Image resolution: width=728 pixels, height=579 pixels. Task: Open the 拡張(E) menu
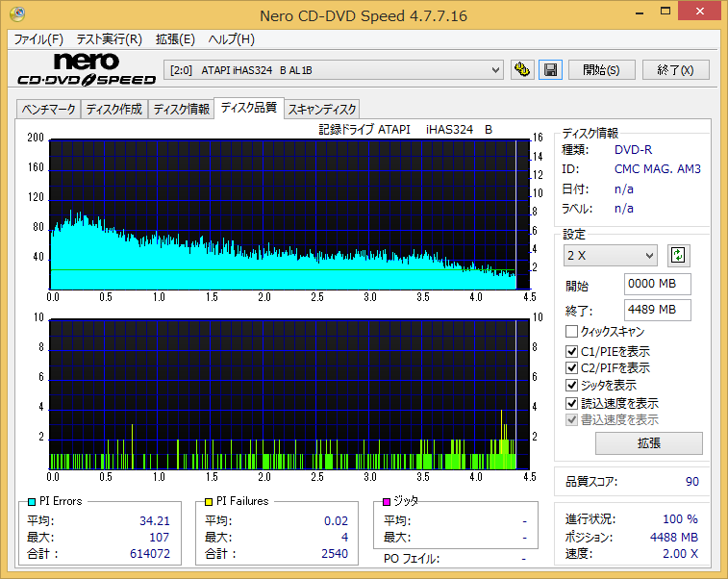coord(175,39)
